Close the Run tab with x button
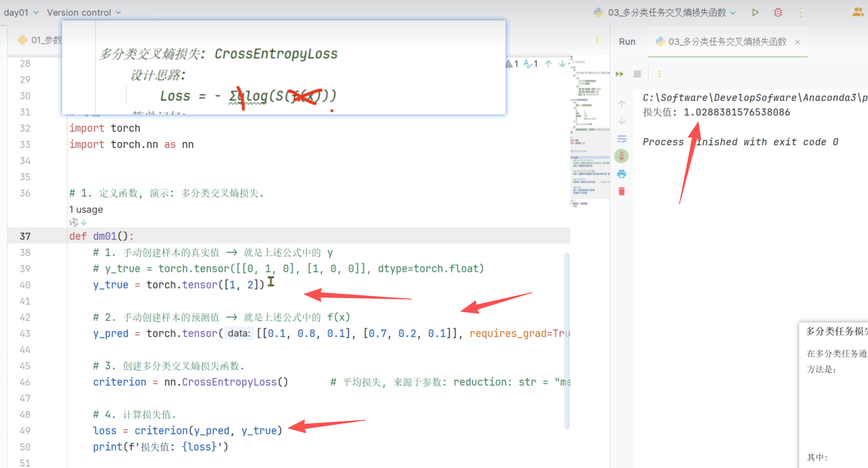 797,42
